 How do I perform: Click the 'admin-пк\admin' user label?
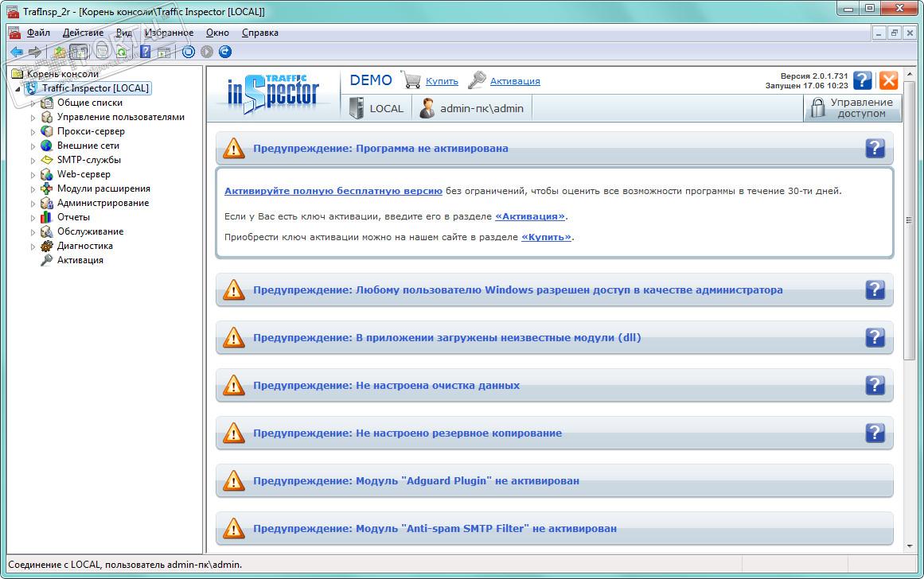(x=481, y=108)
